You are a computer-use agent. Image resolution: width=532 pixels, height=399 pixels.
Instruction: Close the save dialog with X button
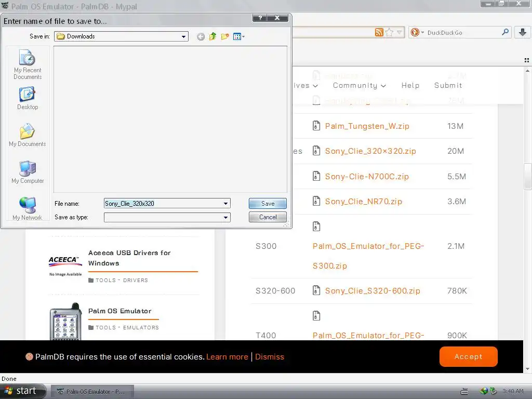277,18
